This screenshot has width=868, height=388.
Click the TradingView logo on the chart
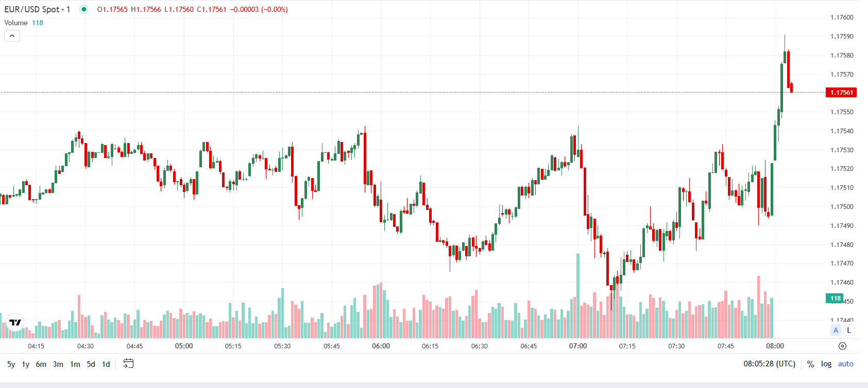pyautogui.click(x=15, y=323)
